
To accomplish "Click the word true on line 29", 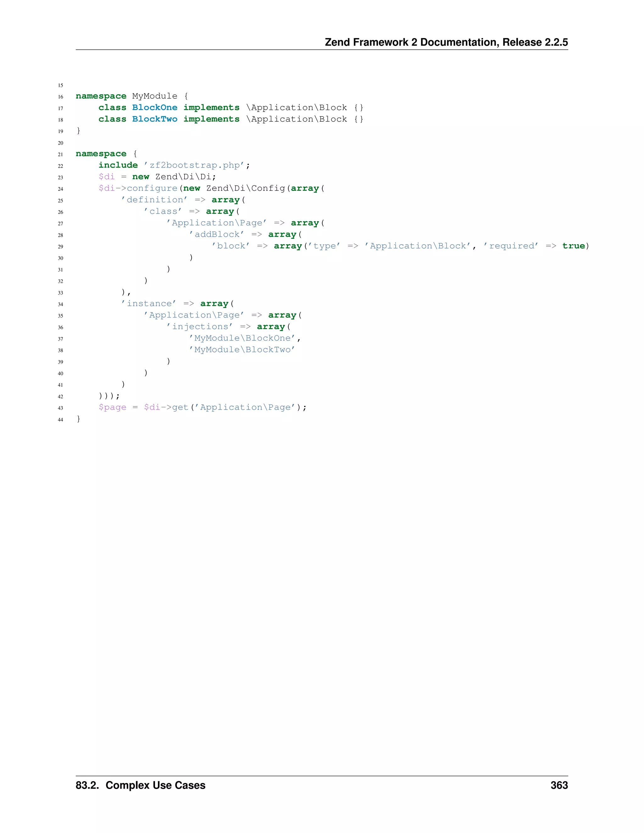I will [574, 246].
